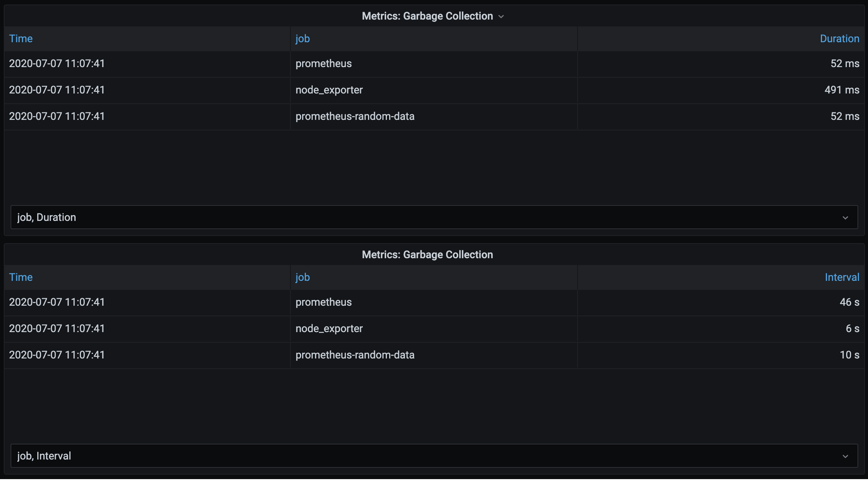The width and height of the screenshot is (868, 481).
Task: Click top Metrics: Garbage Collection title
Action: point(427,16)
